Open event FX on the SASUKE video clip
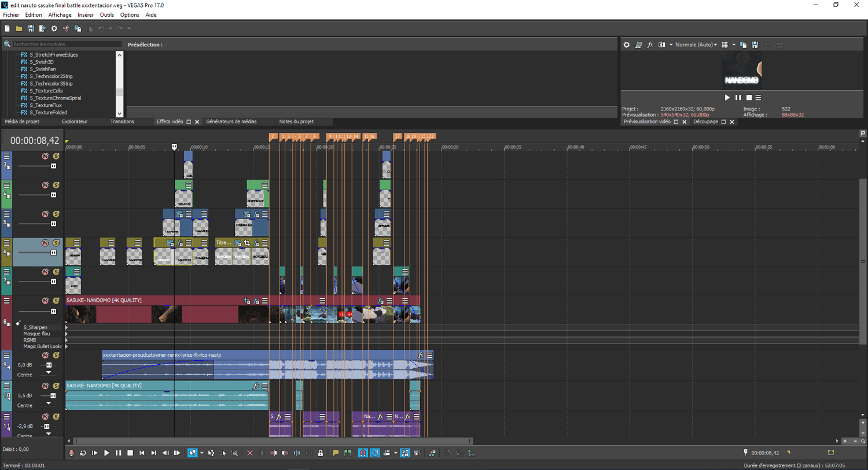 256,301
